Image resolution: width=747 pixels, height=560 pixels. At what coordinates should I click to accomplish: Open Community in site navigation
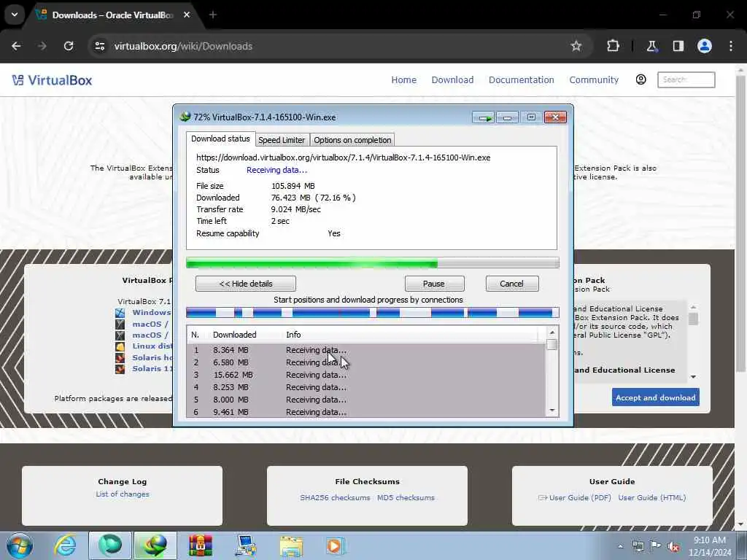point(594,80)
